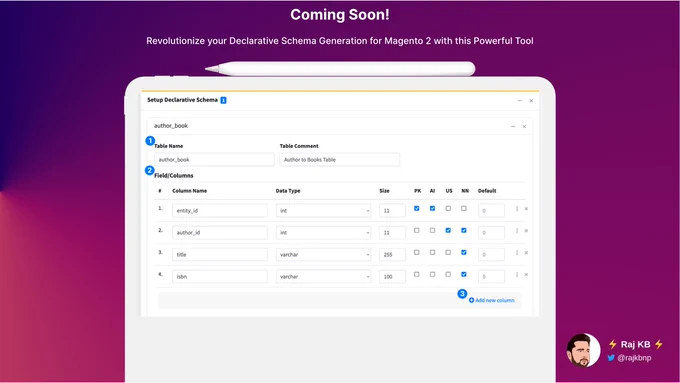Click drag handle dots on author_id row
The height and width of the screenshot is (383, 680).
(517, 231)
